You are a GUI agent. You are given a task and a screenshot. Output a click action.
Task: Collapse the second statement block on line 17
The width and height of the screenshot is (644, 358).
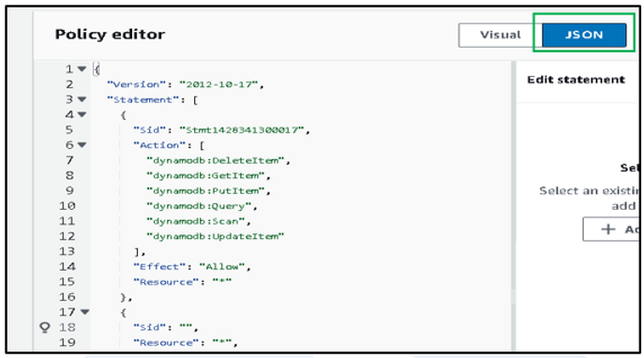tap(85, 312)
